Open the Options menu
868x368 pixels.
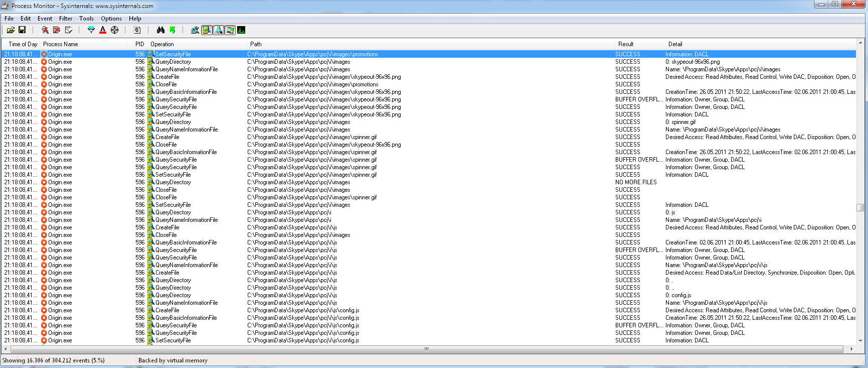point(111,19)
